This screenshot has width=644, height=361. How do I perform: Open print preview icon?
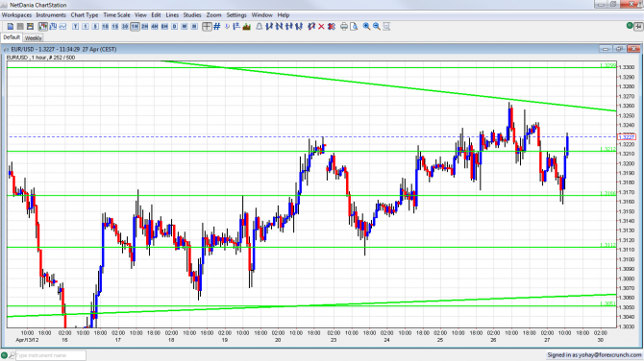[x=354, y=27]
